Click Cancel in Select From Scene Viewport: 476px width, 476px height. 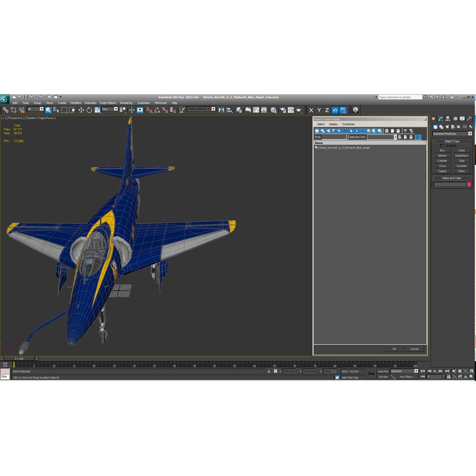[x=414, y=349]
